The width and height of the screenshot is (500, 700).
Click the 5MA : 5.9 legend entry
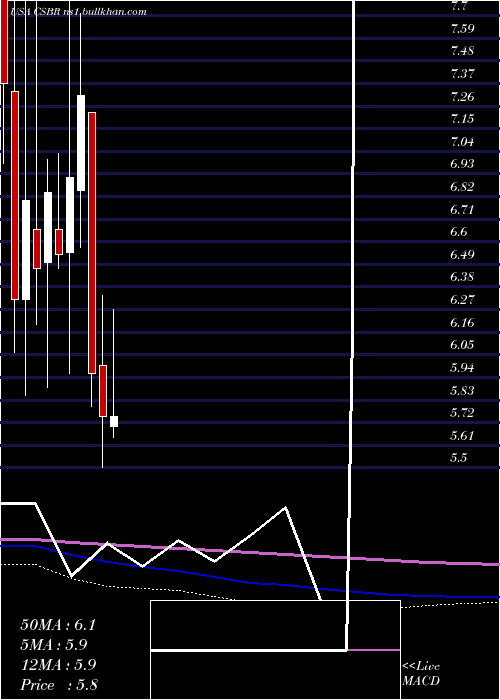click(54, 645)
